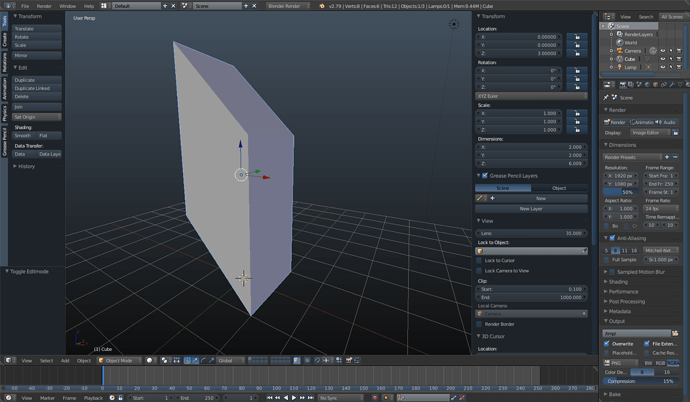Click the Cube object icon in outliner

[620, 59]
